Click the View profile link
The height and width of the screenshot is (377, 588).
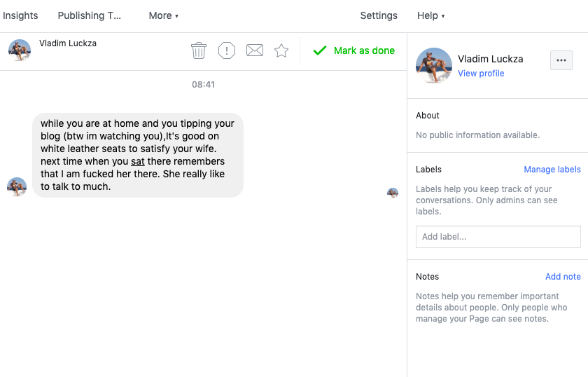481,73
